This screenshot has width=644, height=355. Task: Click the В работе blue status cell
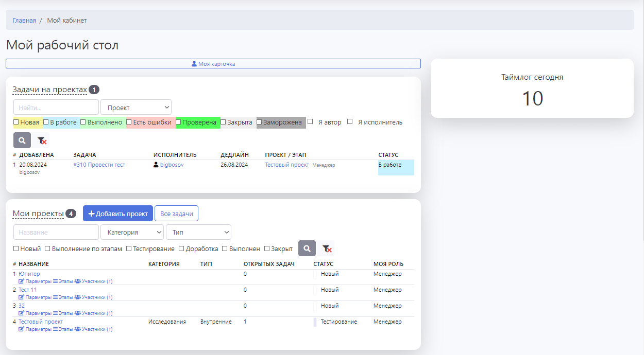[x=396, y=167]
